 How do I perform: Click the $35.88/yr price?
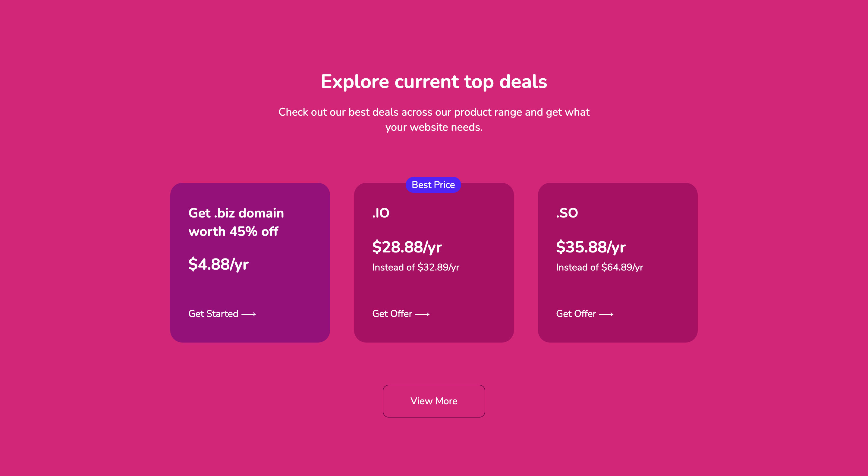pyautogui.click(x=591, y=247)
